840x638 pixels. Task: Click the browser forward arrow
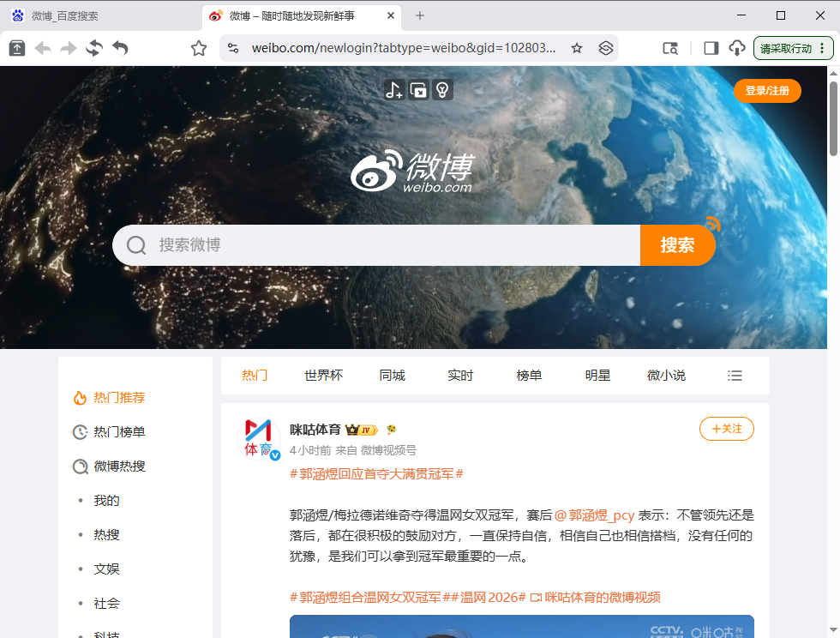(x=68, y=48)
